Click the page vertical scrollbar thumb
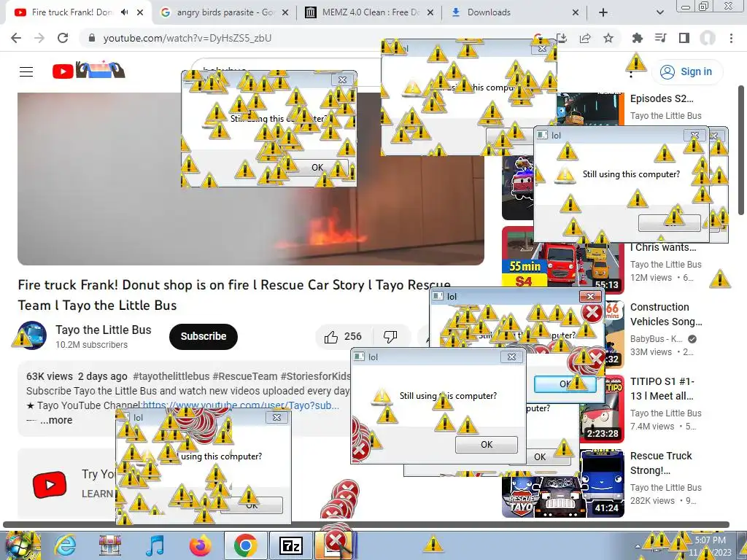The height and width of the screenshot is (560, 747). point(741,150)
